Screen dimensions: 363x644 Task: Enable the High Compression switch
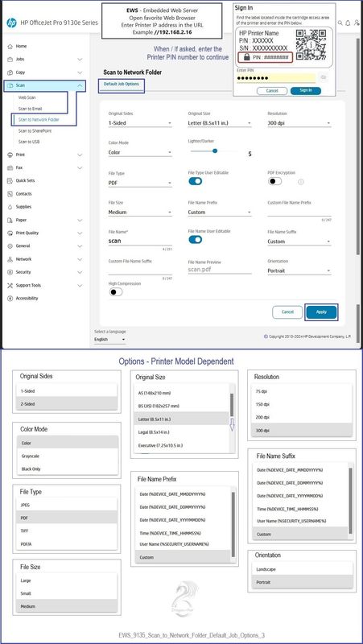pos(116,292)
